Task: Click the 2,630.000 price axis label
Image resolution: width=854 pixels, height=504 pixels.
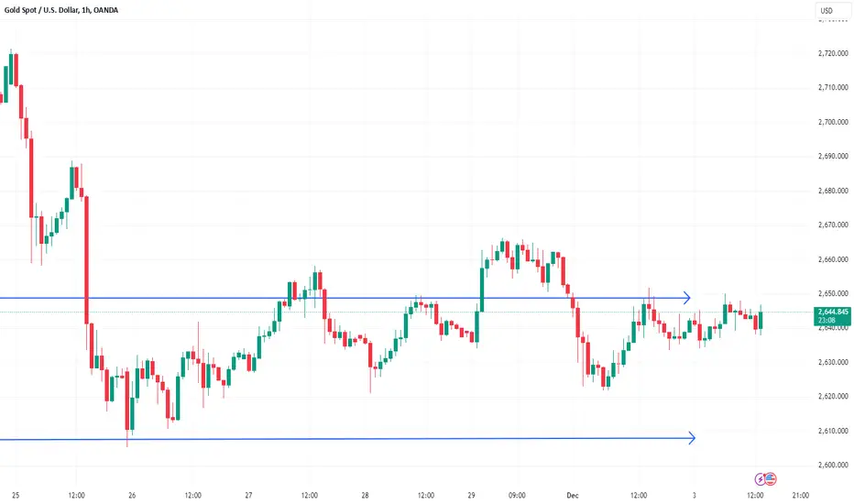Action: click(833, 362)
